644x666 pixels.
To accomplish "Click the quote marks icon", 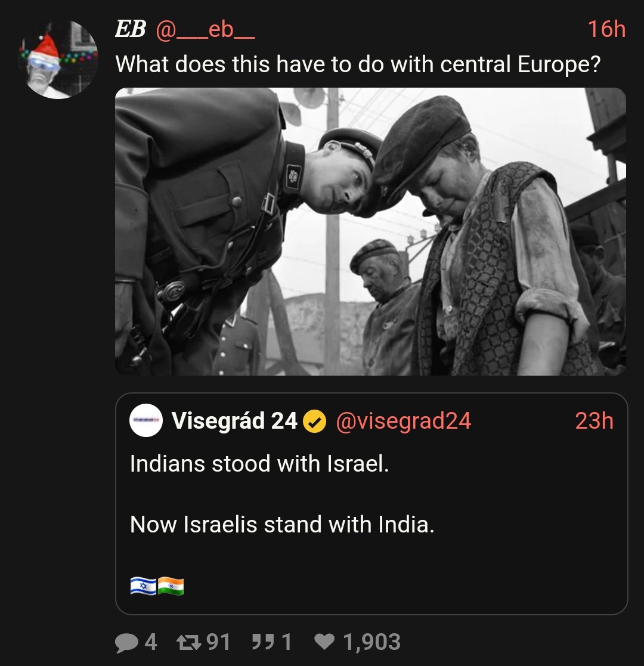I will (262, 642).
